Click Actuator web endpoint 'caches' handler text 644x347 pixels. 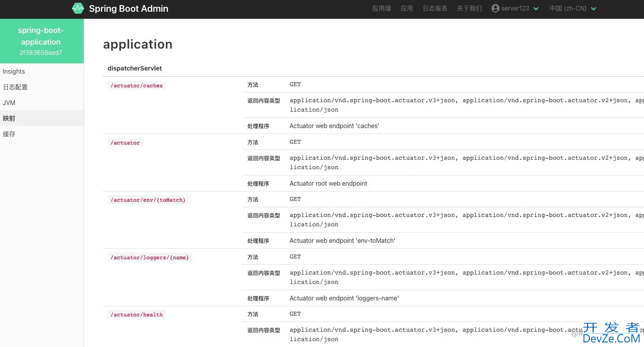coord(334,126)
